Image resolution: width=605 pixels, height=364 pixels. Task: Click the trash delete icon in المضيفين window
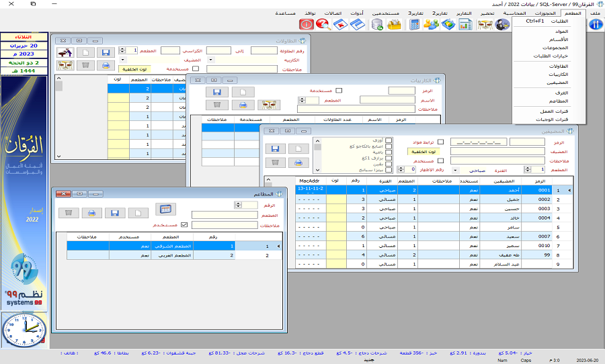pos(274,163)
